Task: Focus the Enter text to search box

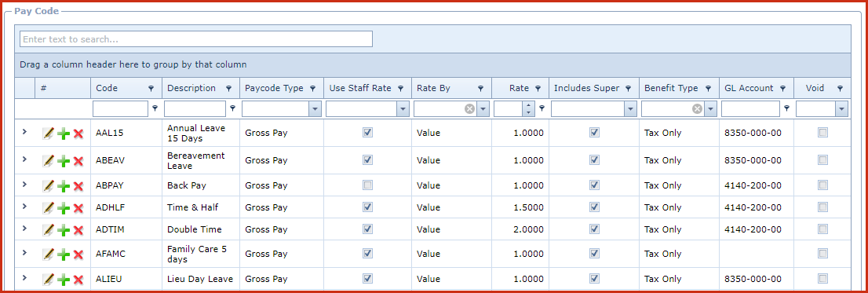Action: (196, 39)
